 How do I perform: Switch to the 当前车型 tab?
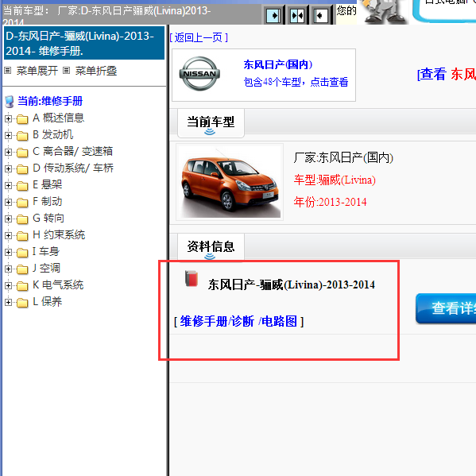click(x=211, y=122)
